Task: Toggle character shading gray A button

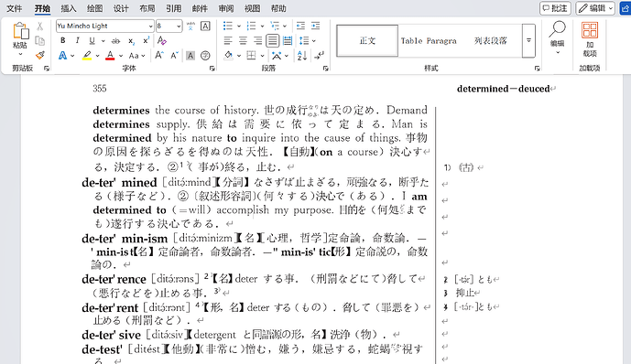Action: pyautogui.click(x=190, y=56)
